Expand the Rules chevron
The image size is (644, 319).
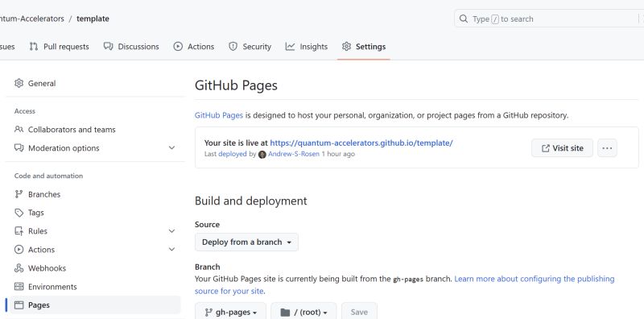pos(171,231)
